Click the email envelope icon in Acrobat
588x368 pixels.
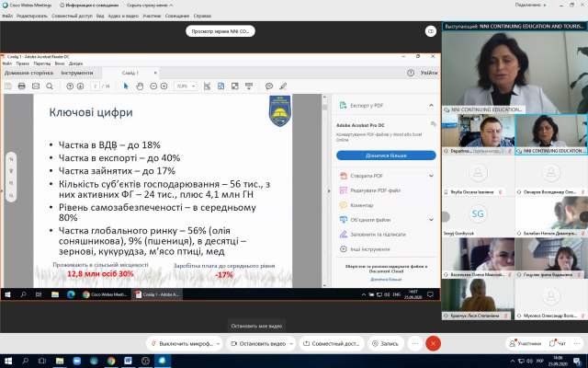click(36, 86)
